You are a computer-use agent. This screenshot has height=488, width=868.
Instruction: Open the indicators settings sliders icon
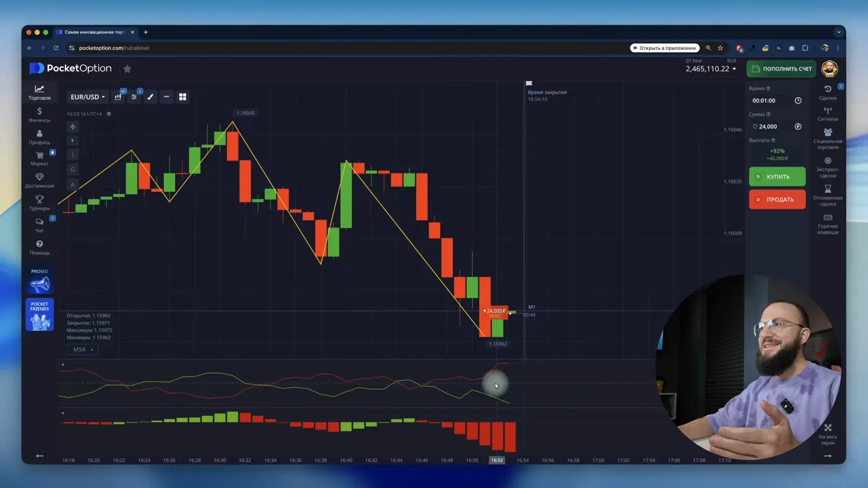point(134,97)
